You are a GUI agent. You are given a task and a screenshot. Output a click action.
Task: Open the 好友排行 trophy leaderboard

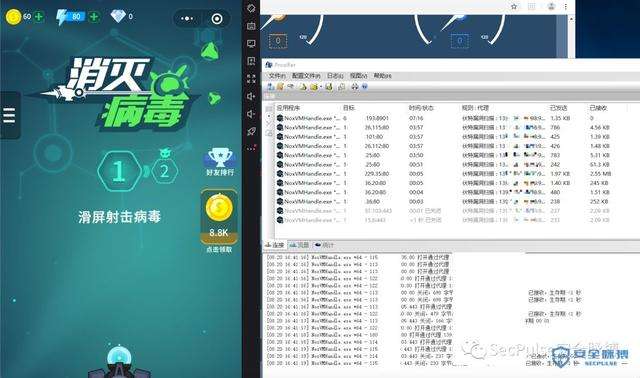tap(220, 162)
